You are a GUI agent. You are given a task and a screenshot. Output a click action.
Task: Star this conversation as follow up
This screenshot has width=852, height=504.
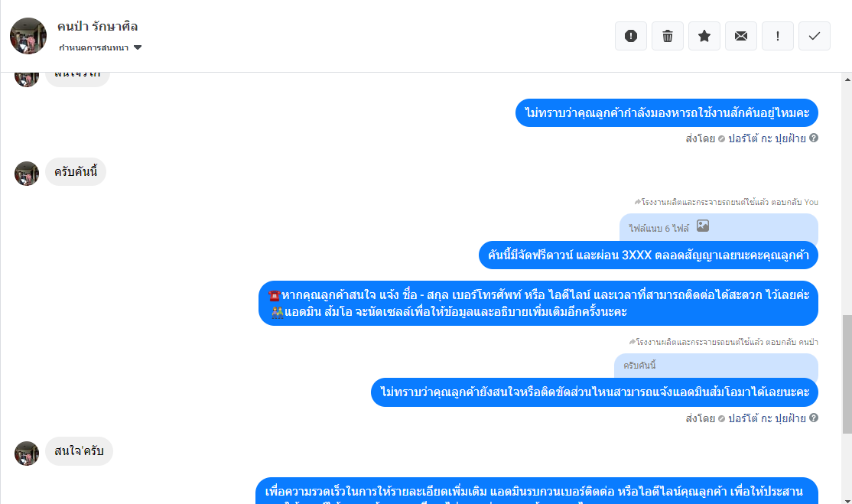704,36
